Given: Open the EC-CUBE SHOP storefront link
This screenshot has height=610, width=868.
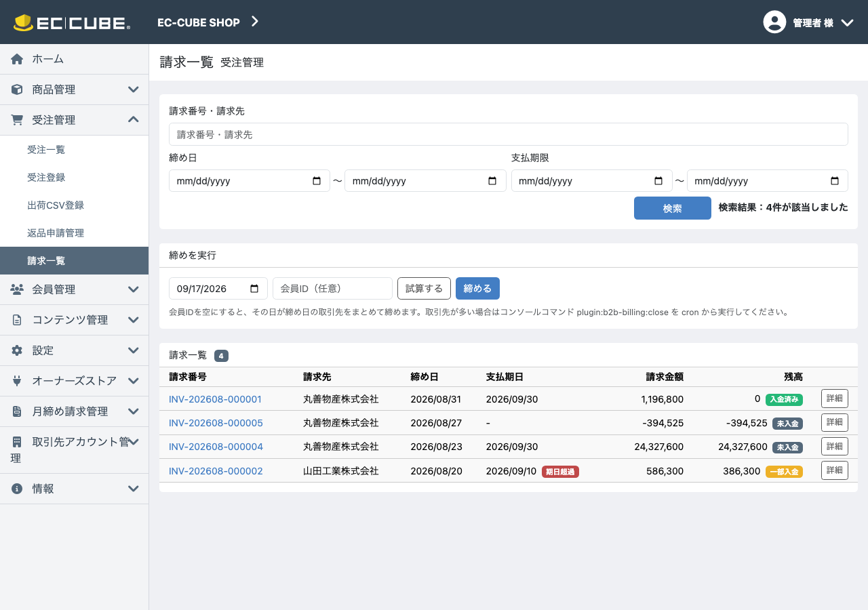Looking at the screenshot, I should (208, 22).
